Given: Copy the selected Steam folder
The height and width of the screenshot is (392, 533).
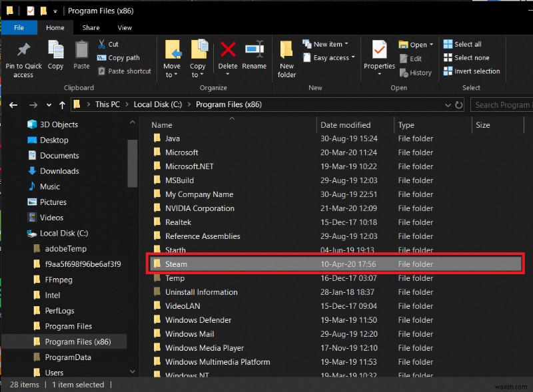Looking at the screenshot, I should 56,60.
